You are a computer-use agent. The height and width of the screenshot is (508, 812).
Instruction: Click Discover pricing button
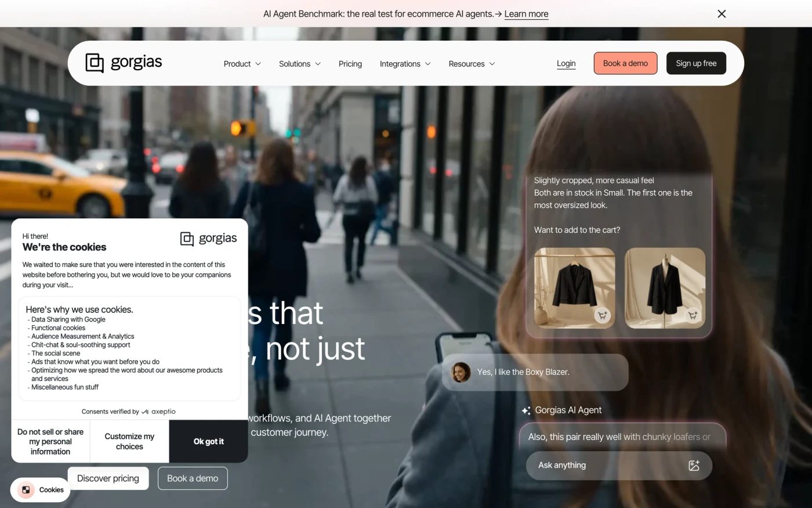[x=108, y=478]
